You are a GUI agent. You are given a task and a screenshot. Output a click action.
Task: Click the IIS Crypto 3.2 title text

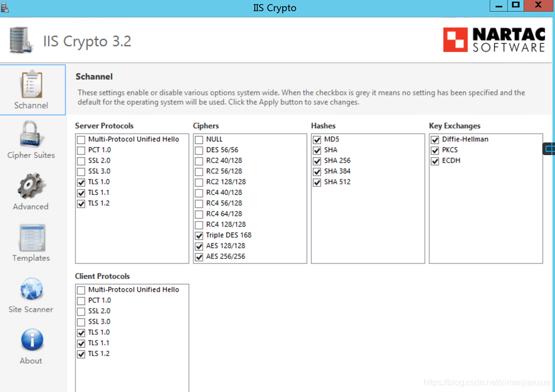click(87, 41)
